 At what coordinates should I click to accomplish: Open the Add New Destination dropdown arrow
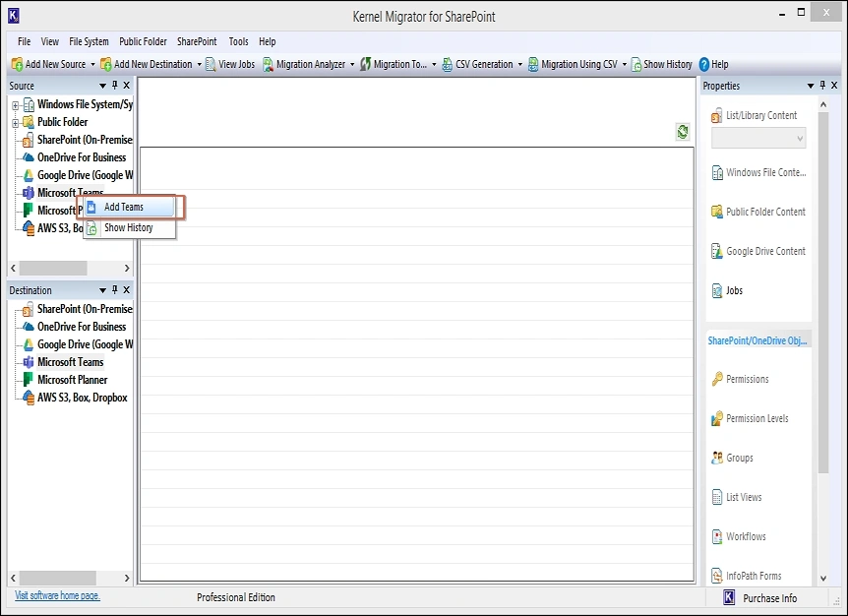199,64
